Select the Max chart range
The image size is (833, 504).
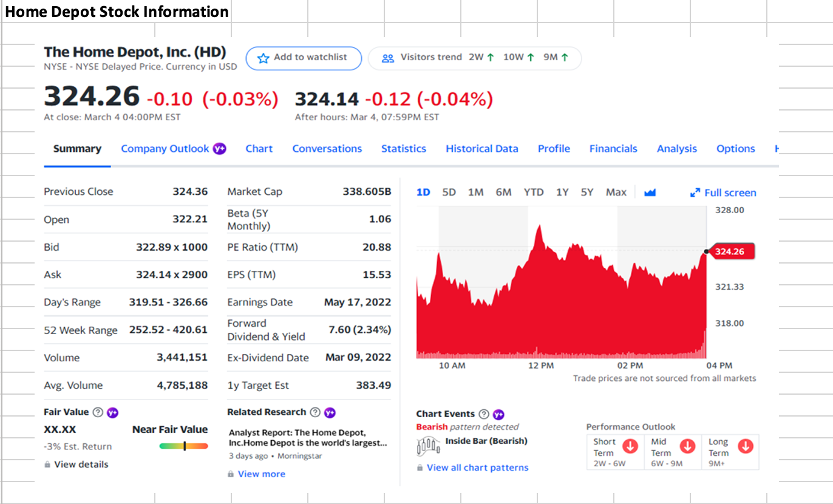point(616,192)
